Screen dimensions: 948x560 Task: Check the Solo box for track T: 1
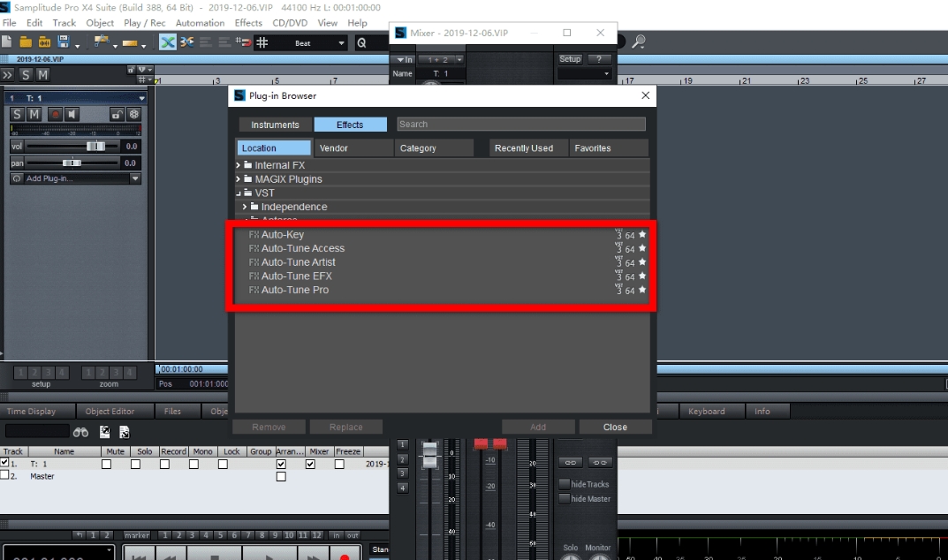pos(135,464)
